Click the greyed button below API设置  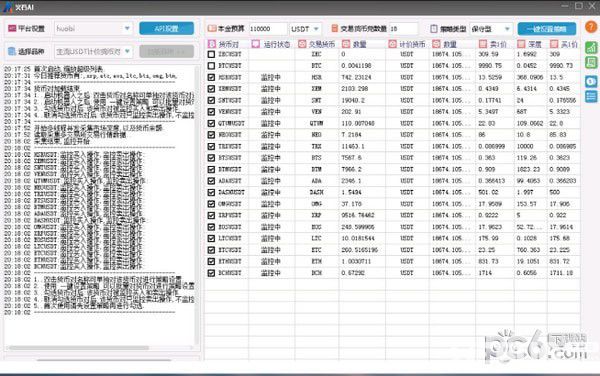[x=166, y=51]
